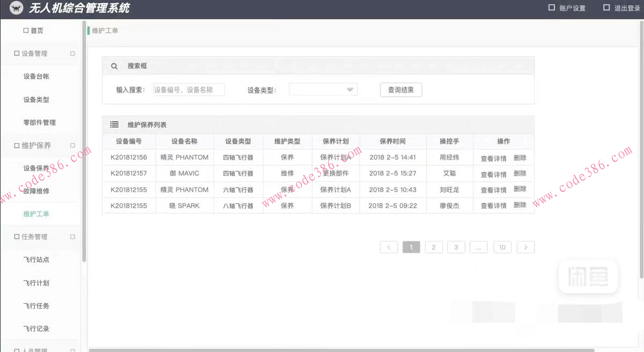Go to 飞行计划 in sidebar
The height and width of the screenshot is (352, 644).
(36, 283)
